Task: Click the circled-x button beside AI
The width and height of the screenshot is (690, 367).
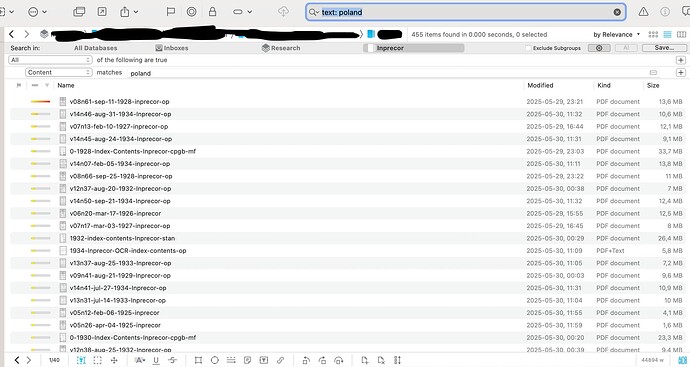Action: pyautogui.click(x=599, y=48)
